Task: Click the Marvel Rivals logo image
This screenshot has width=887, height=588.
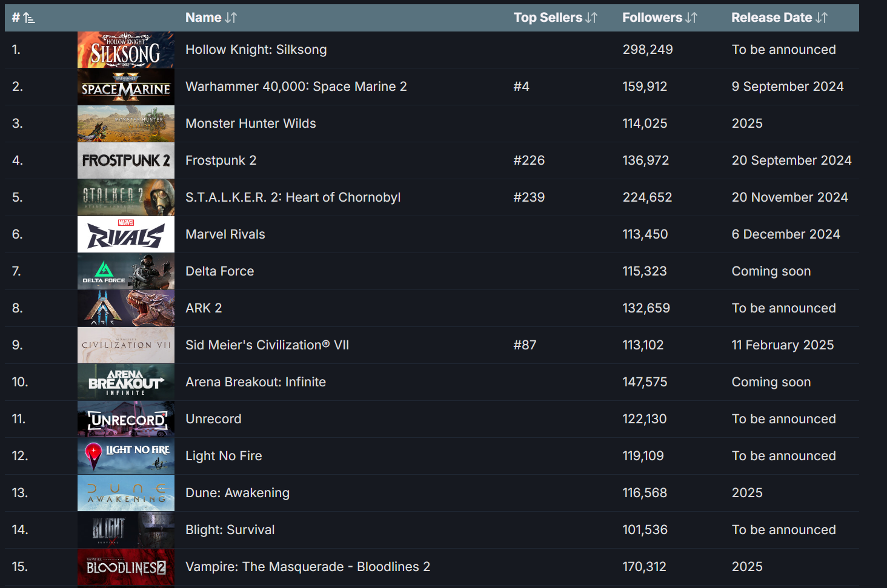Action: pyautogui.click(x=125, y=234)
